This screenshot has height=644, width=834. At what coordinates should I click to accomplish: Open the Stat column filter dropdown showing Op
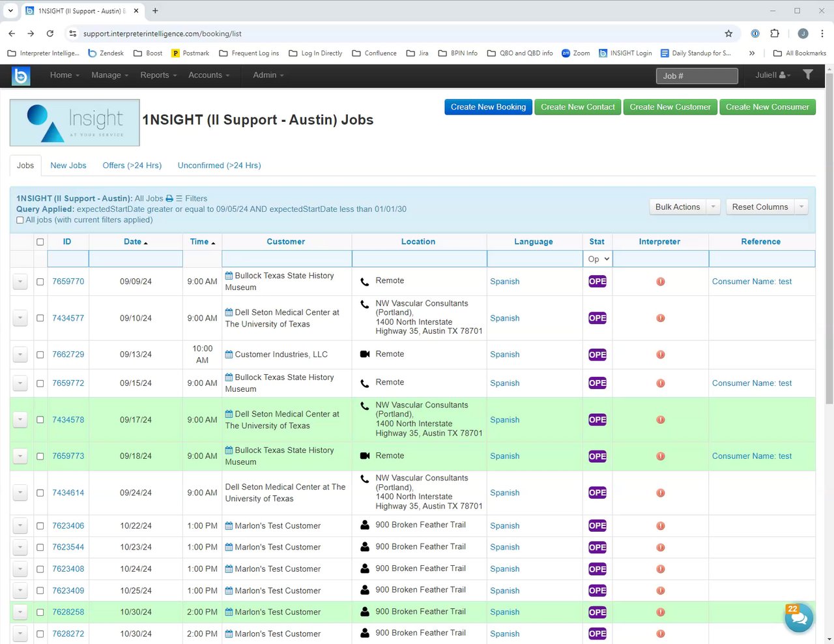pyautogui.click(x=598, y=259)
